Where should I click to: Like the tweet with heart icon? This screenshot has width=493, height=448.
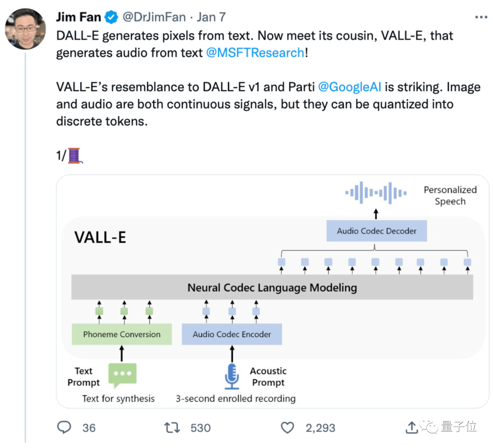coord(287,427)
